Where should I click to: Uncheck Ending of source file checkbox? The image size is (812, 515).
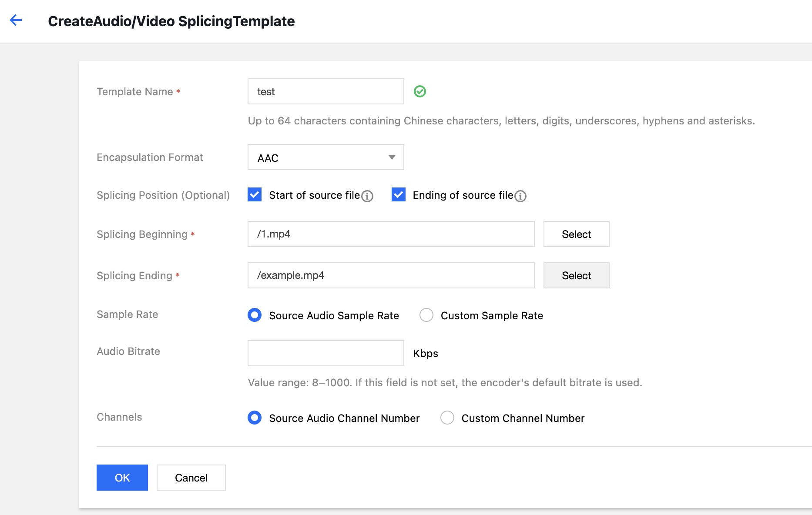pyautogui.click(x=398, y=195)
